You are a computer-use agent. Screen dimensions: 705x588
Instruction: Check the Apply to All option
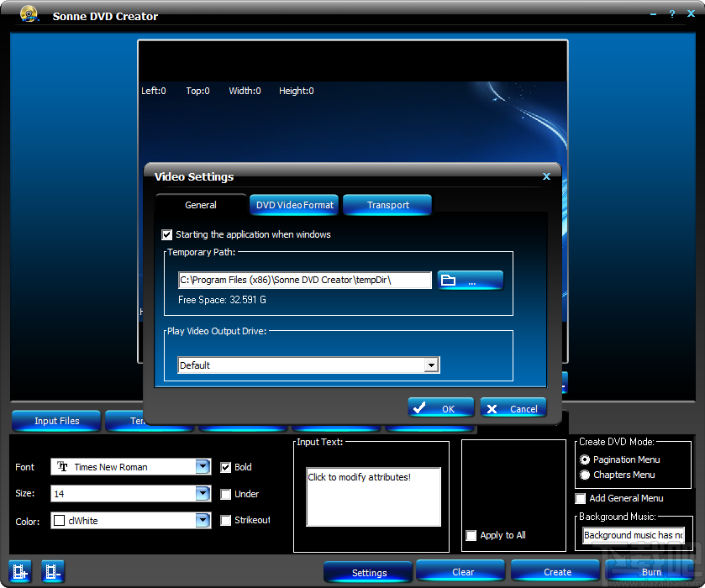pos(471,535)
